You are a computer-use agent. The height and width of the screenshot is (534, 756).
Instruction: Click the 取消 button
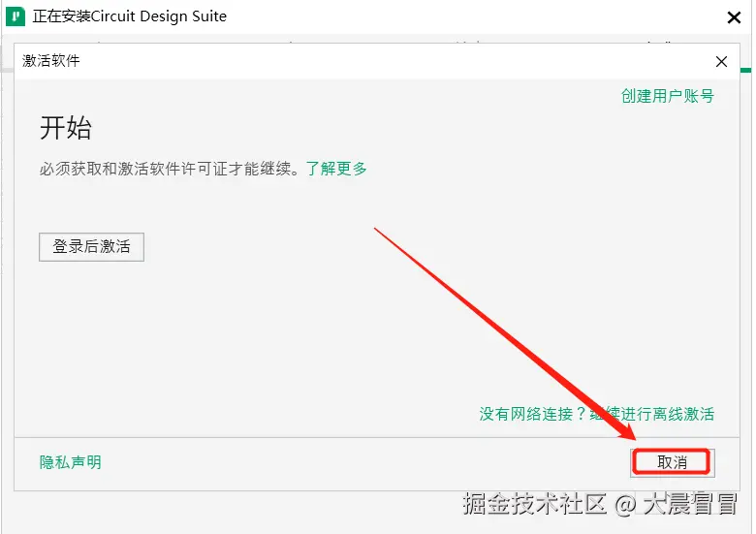click(x=672, y=462)
